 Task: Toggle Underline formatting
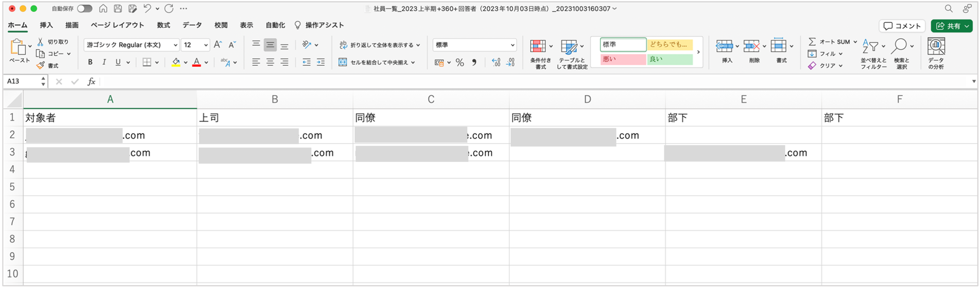tap(118, 62)
